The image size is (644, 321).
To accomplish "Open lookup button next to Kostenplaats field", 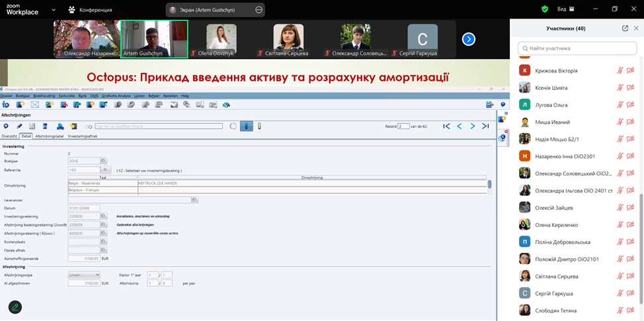I will pyautogui.click(x=104, y=242).
